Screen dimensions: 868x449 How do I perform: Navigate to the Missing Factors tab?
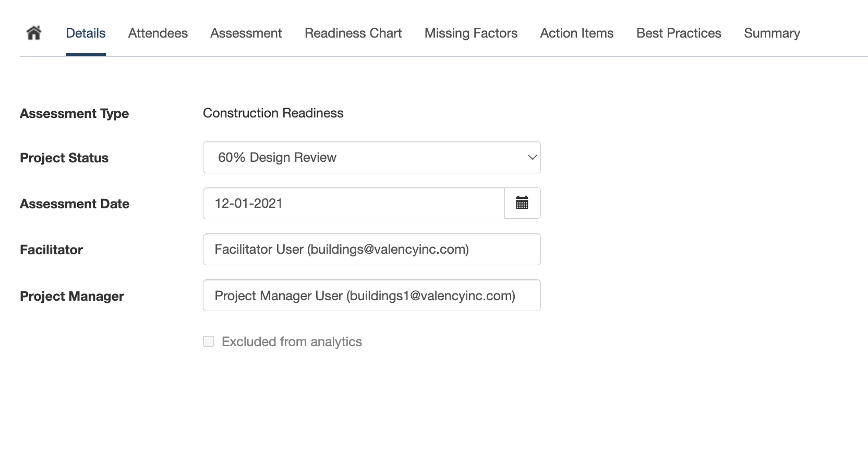471,33
